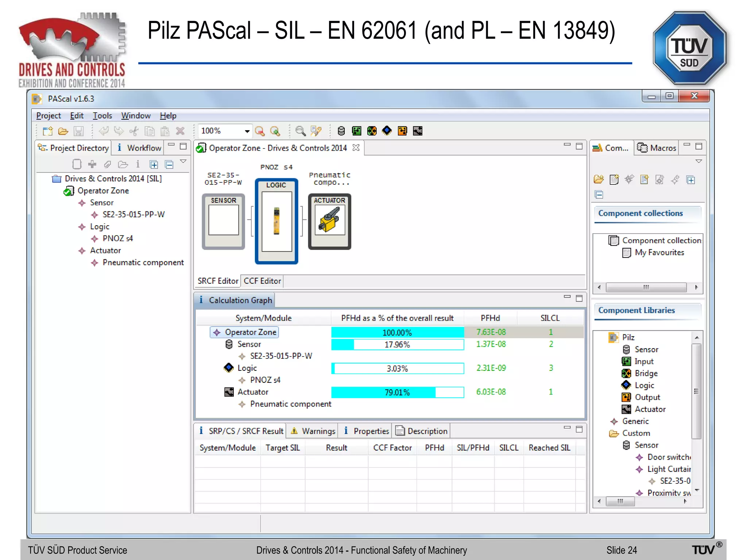Viewport: 747px width, 560px height.
Task: Click the grey search magnifier toolbar icon
Action: coord(300,131)
